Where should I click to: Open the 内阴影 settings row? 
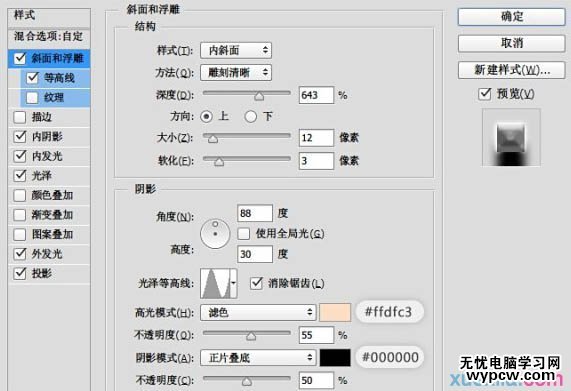49,137
